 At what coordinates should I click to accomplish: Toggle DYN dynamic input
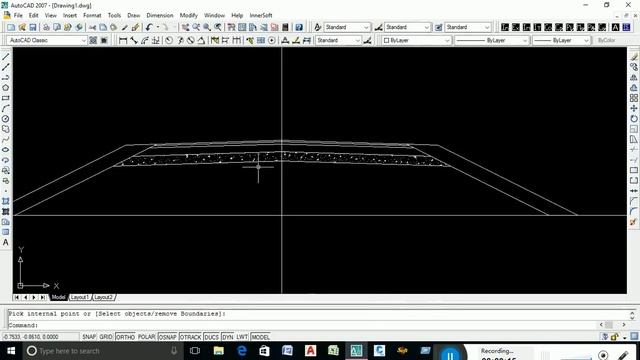(228, 337)
